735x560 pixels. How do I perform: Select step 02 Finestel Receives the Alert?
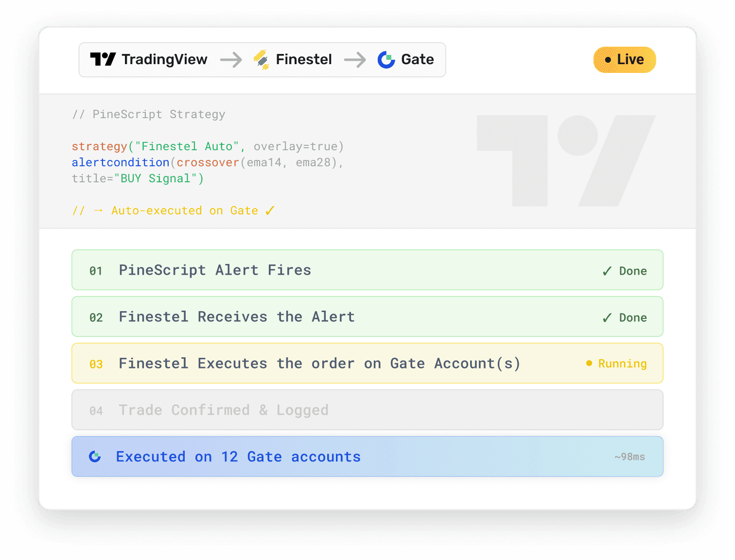367,316
